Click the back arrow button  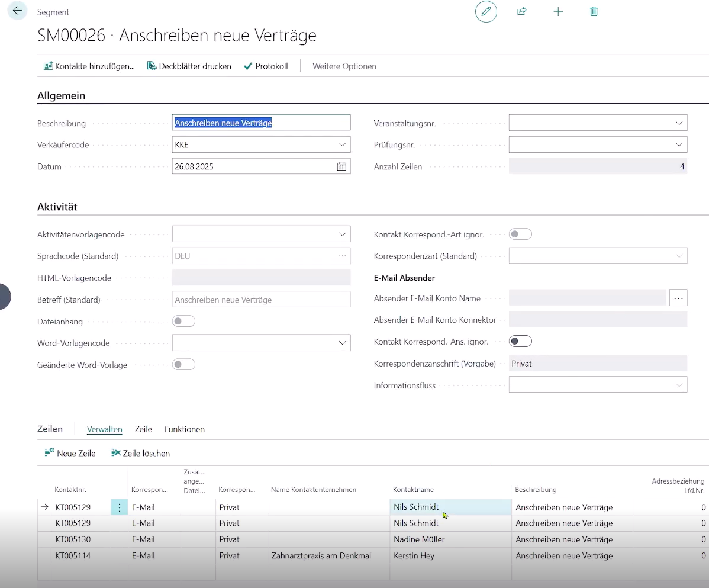(x=17, y=11)
